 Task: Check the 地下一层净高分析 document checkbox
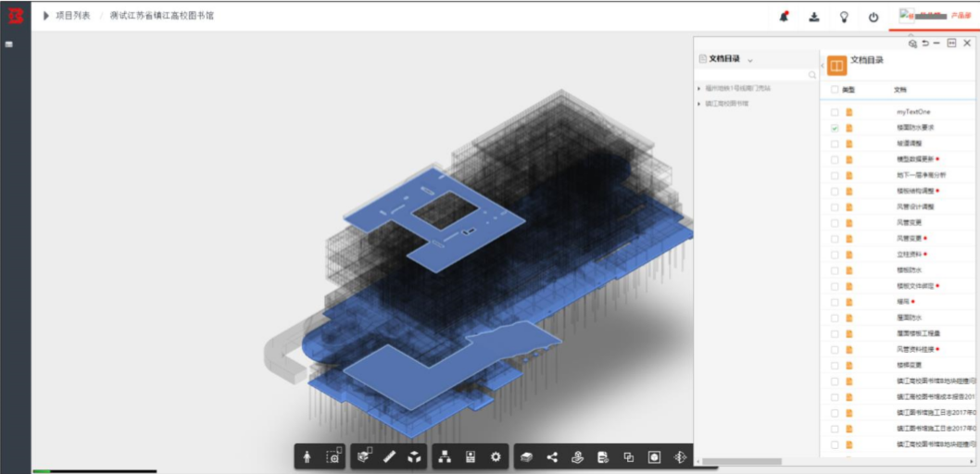[x=835, y=176]
